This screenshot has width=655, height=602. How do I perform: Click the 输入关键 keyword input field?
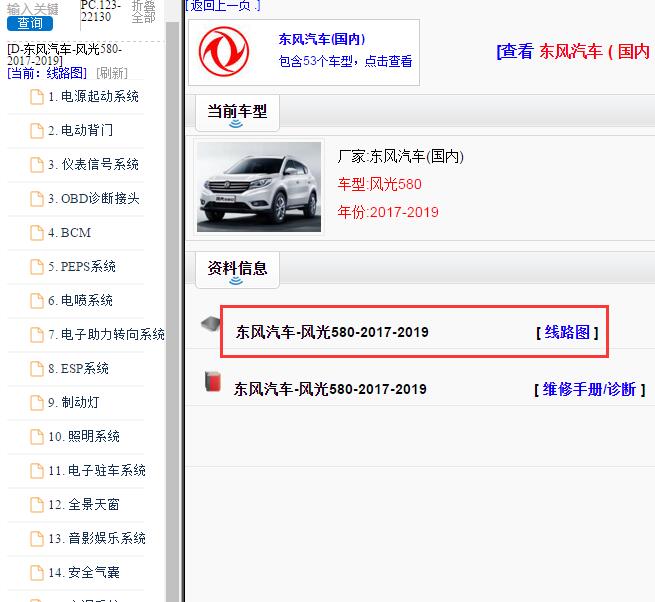(33, 9)
